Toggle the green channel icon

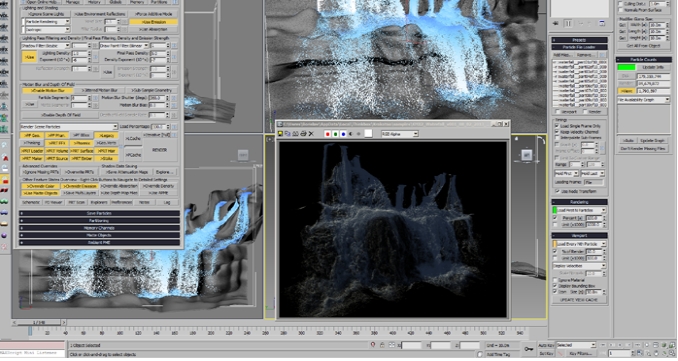point(336,134)
